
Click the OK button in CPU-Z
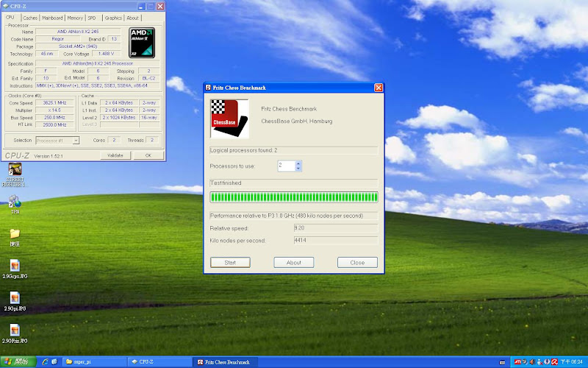(x=148, y=155)
